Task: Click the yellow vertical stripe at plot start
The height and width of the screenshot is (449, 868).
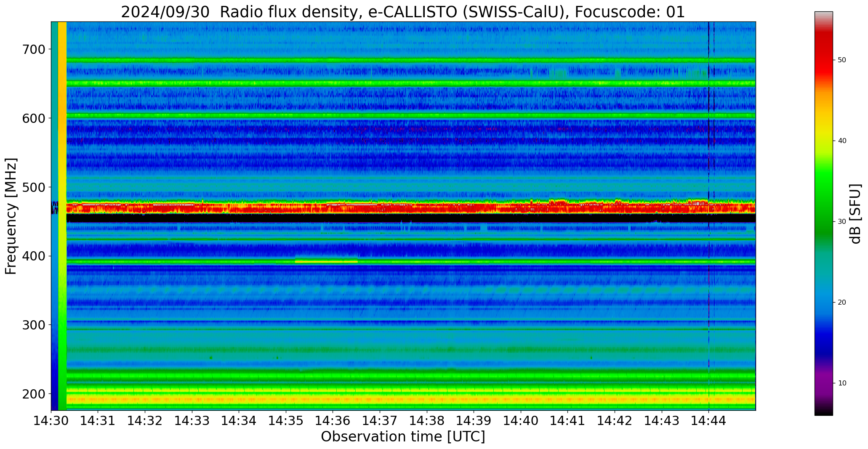Action: (62, 216)
